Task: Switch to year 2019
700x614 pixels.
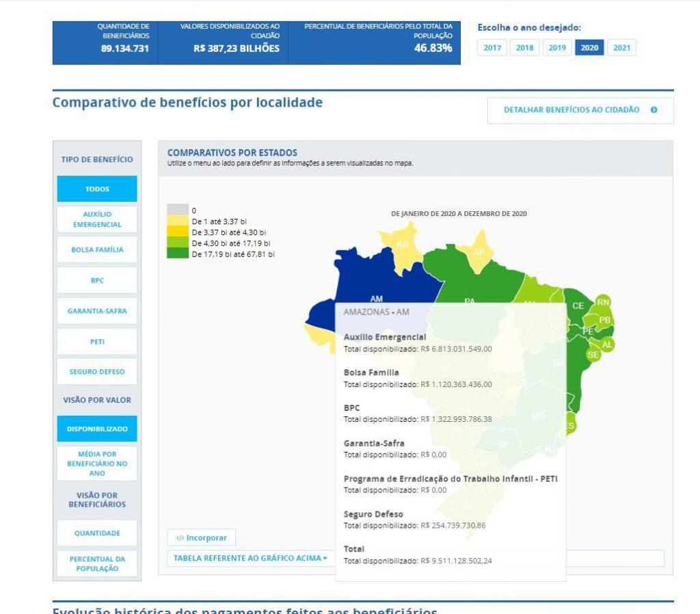Action: [x=557, y=48]
